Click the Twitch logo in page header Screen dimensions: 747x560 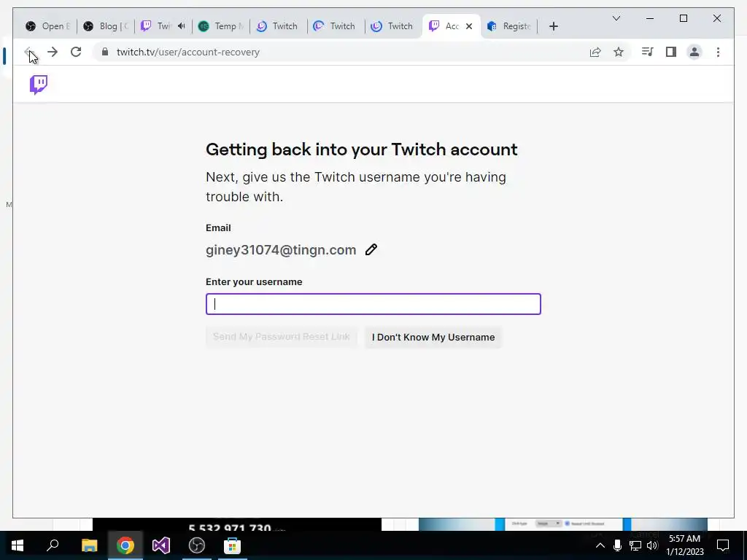pyautogui.click(x=39, y=85)
